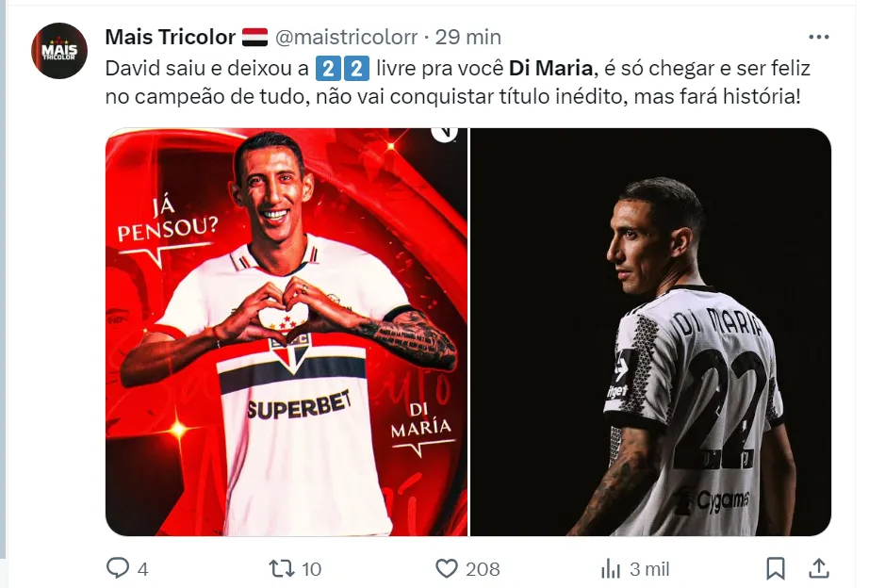Bookmark this tweet
Image resolution: width=885 pixels, height=588 pixels.
[x=776, y=568]
